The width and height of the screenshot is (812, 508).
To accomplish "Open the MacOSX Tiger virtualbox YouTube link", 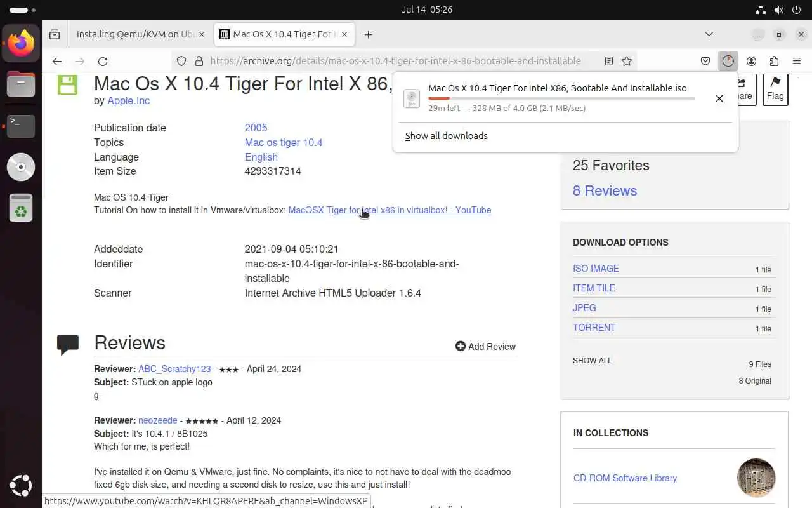I will (x=390, y=210).
